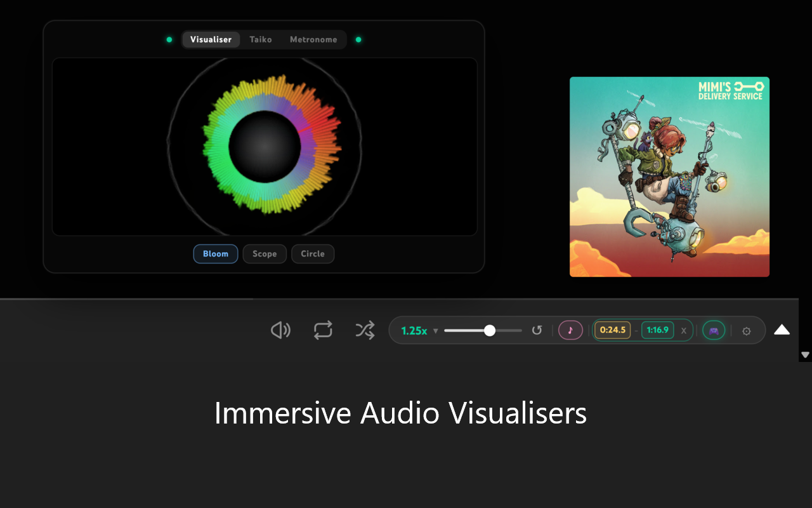812x508 pixels.
Task: Expand content using the down arrow on scrollbar
Action: (x=805, y=356)
